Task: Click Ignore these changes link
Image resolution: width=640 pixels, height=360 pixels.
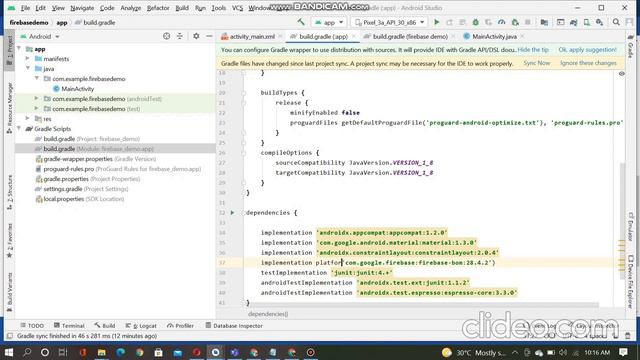Action: [x=588, y=63]
